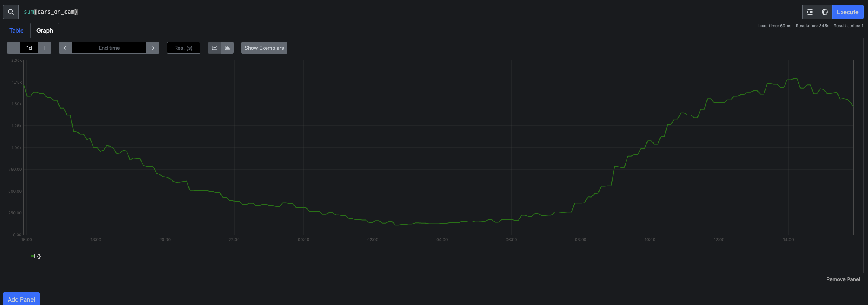Screen dimensions: 868x305
Task: Click the 2.00k y-axis label
Action: [x=16, y=60]
